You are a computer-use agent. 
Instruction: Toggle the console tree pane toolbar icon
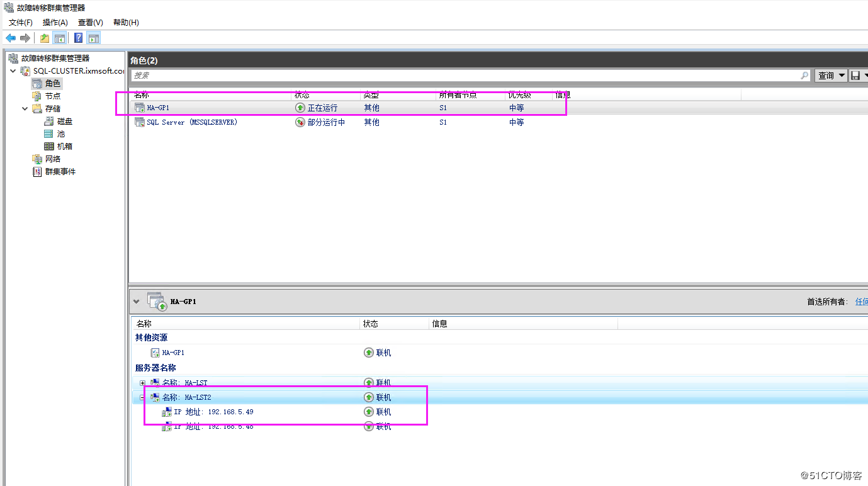click(59, 37)
